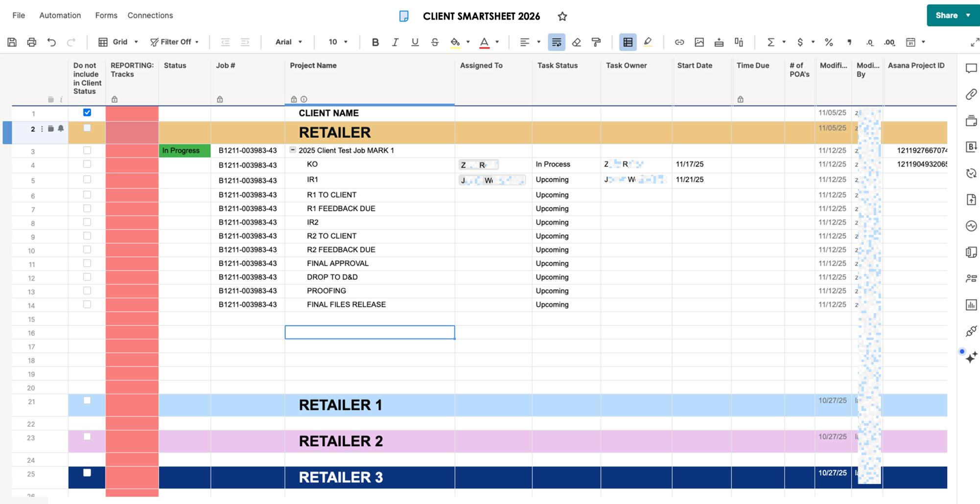This screenshot has width=980, height=504.
Task: Apply strikethrough formatting
Action: coord(435,42)
